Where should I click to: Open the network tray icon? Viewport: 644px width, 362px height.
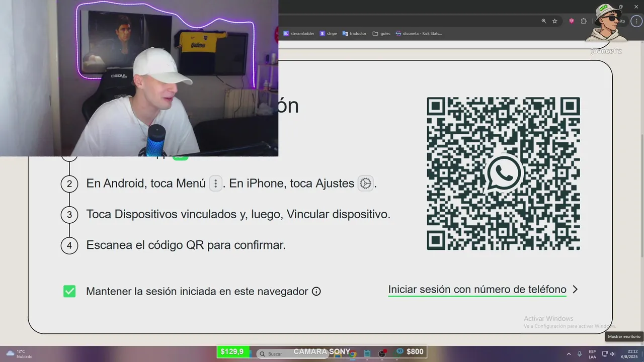coord(605,354)
